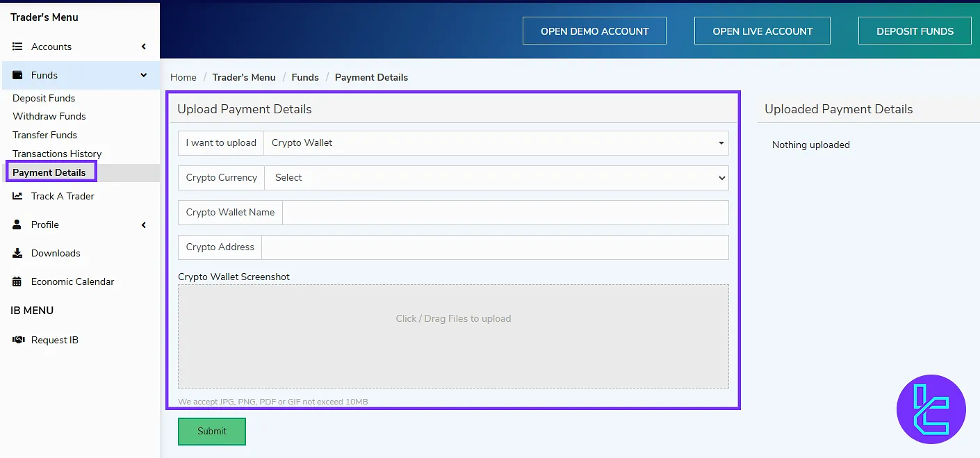Open Deposit Funds in sidebar
Viewport: 980px width, 458px height.
click(44, 98)
